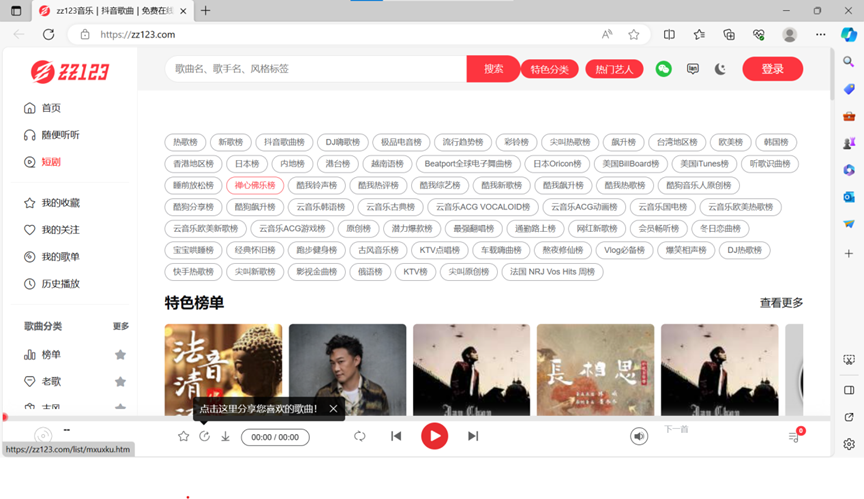
Task: Focus the song search input field
Action: pyautogui.click(x=316, y=69)
